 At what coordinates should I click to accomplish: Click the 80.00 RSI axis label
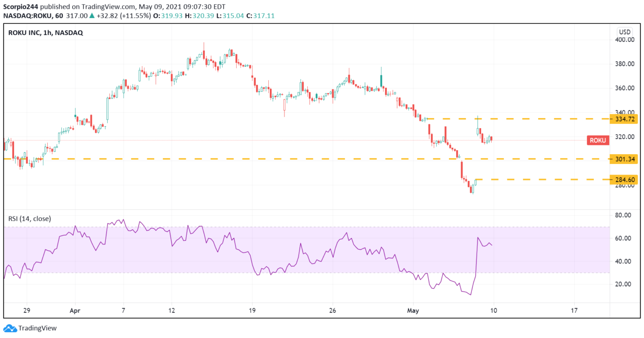(x=624, y=215)
